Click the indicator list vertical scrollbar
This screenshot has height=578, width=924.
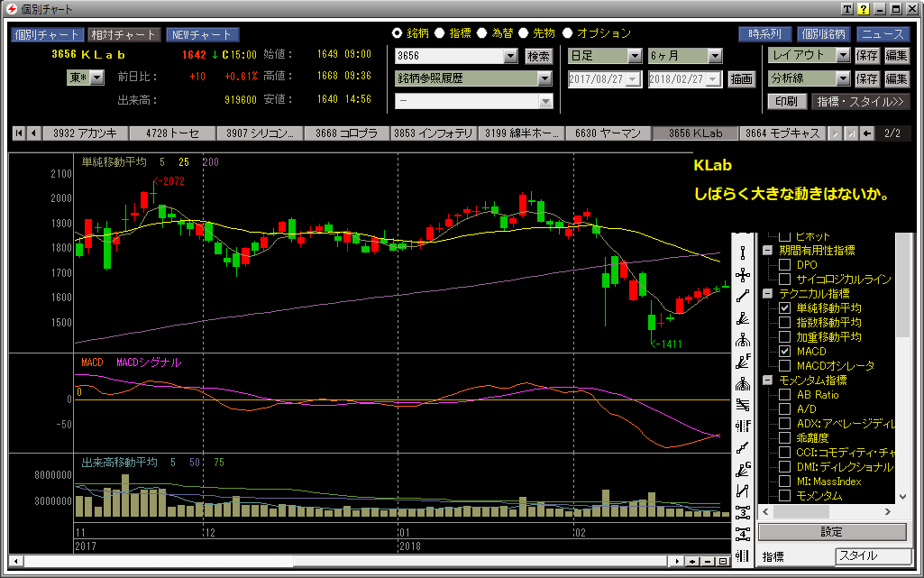coord(902,406)
